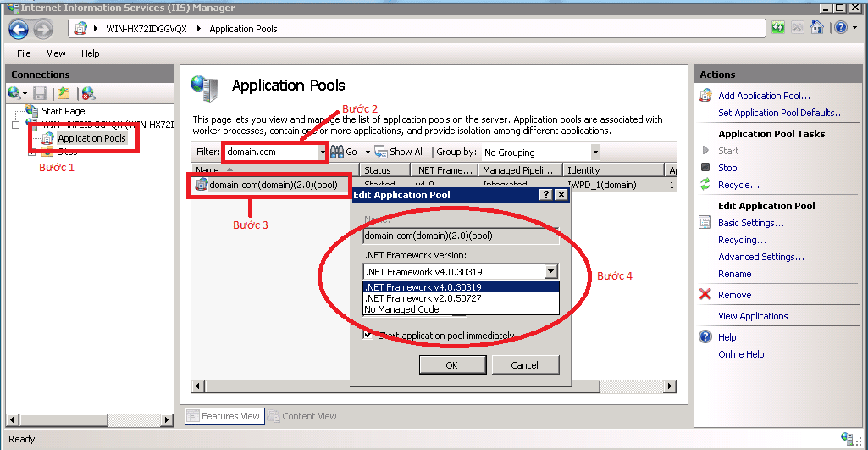This screenshot has height=450, width=868.
Task: Click the red Remove X icon
Action: [x=705, y=295]
